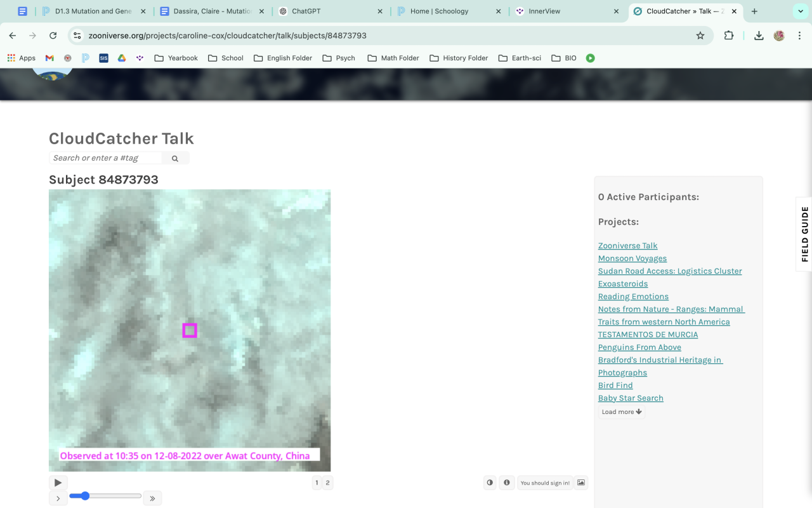Image resolution: width=812 pixels, height=508 pixels.
Task: Open the History Folder bookmarks
Action: [x=459, y=58]
